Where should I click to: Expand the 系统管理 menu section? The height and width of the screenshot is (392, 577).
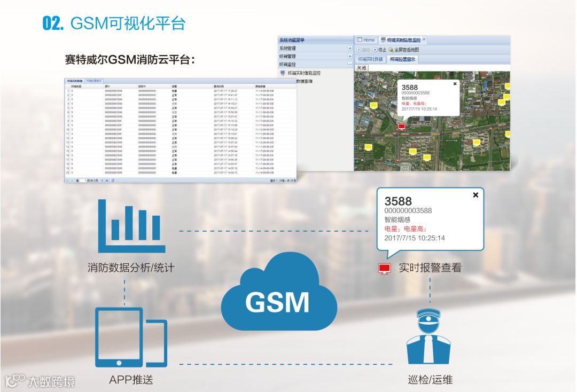click(x=349, y=48)
